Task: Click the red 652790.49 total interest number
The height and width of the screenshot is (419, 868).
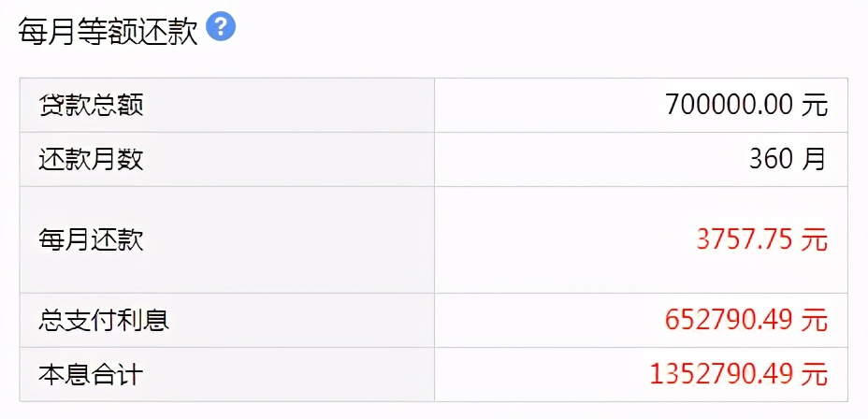Action: coord(730,320)
